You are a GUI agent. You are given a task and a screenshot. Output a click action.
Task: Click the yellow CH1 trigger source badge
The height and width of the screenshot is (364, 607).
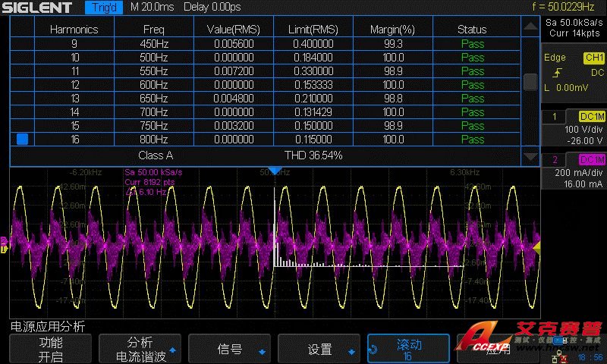coord(593,58)
